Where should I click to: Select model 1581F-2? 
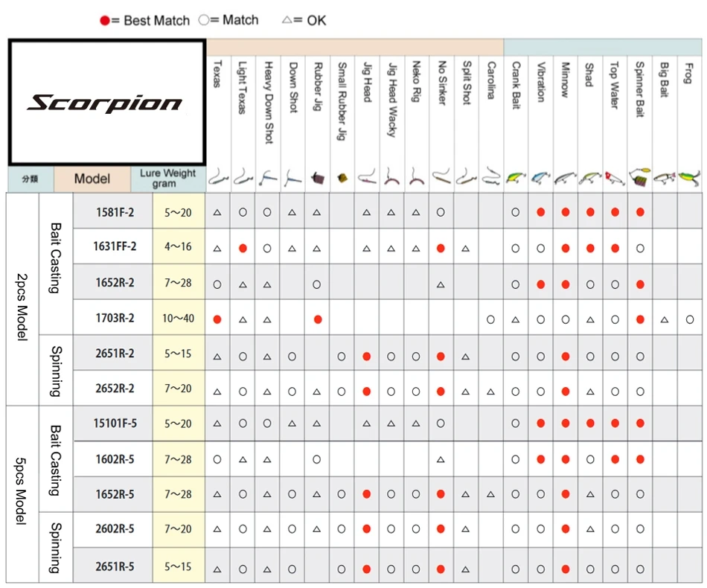coord(115,212)
